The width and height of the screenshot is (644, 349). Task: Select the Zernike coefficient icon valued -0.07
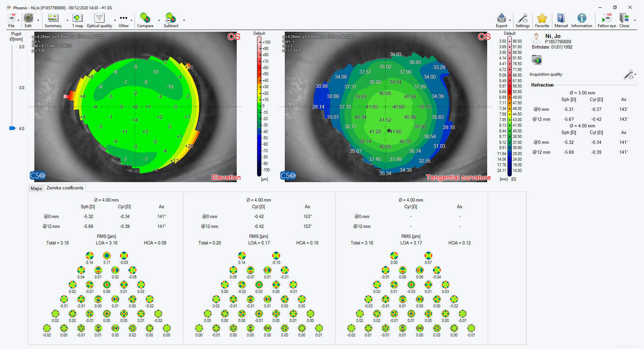pyautogui.click(x=251, y=270)
